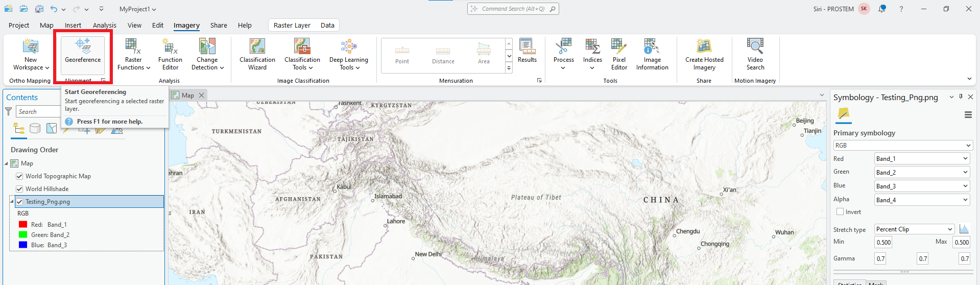Enable the Invert checkbox

tap(840, 211)
